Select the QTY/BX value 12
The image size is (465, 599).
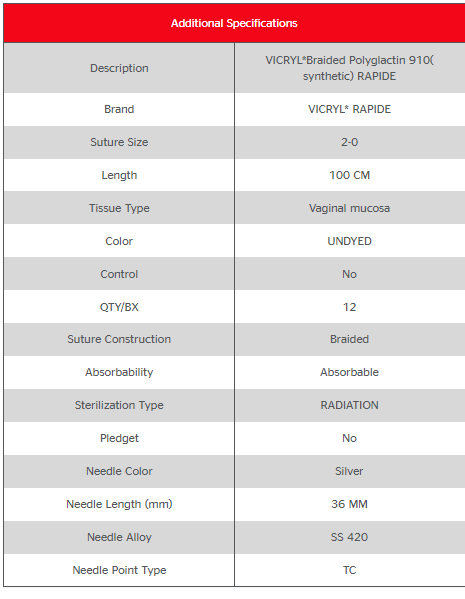click(349, 307)
